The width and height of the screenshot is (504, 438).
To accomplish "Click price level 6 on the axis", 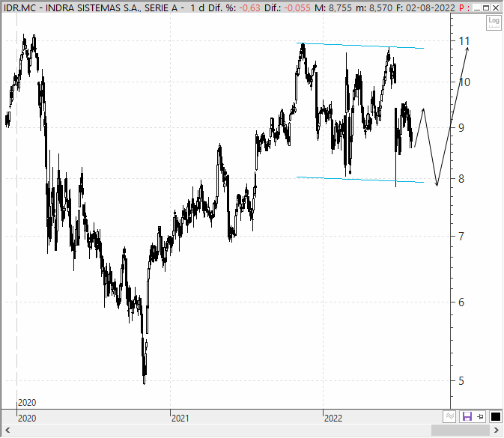I will (461, 302).
